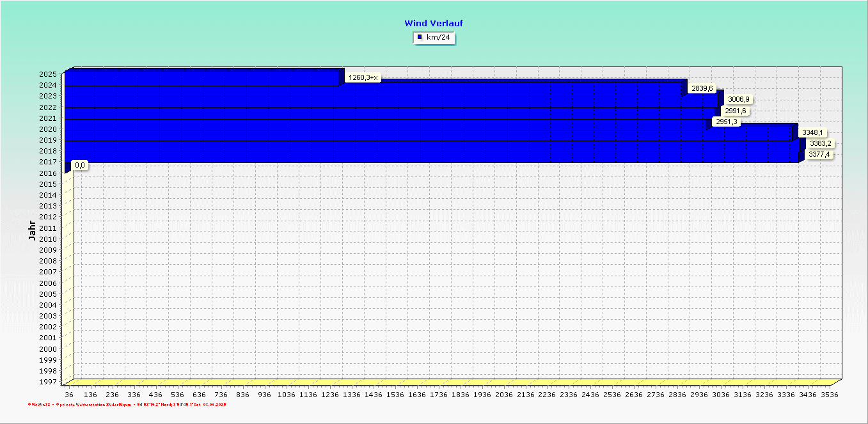This screenshot has width=868, height=424.
Task: Click x-axis tick label 3536
Action: (830, 395)
